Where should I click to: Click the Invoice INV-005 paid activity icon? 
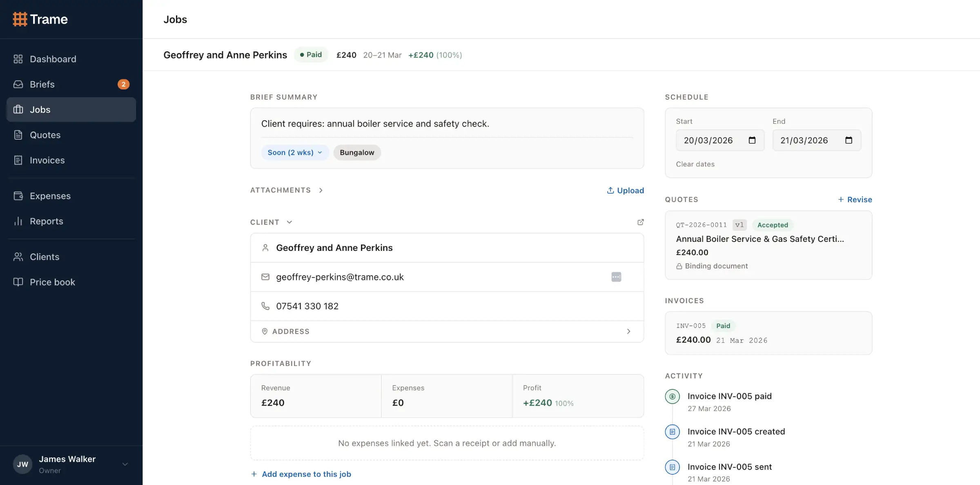(672, 396)
